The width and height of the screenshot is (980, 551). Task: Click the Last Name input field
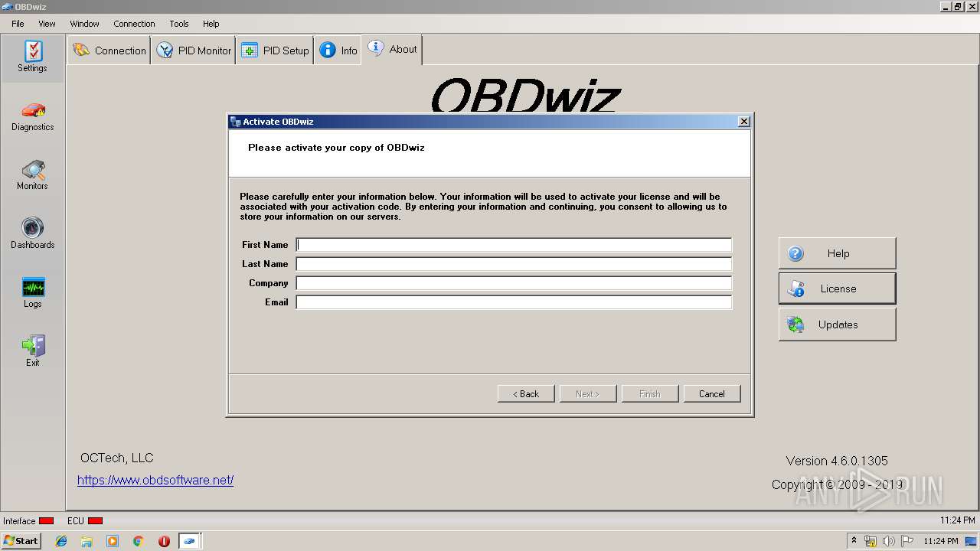point(514,264)
